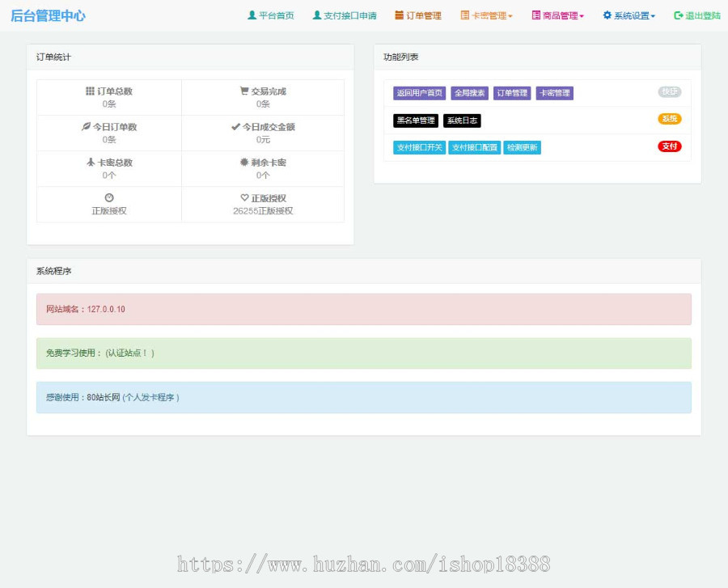
Task: Click the gear icon beside 系统设置
Action: [x=607, y=15]
